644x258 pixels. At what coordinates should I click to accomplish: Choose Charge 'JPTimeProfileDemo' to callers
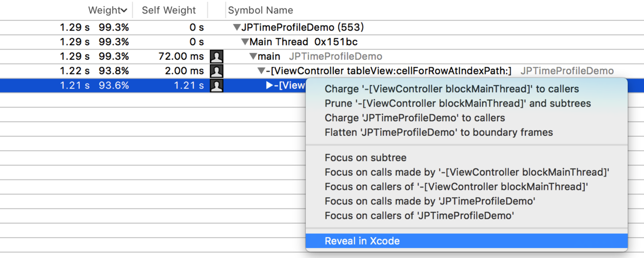(x=414, y=118)
